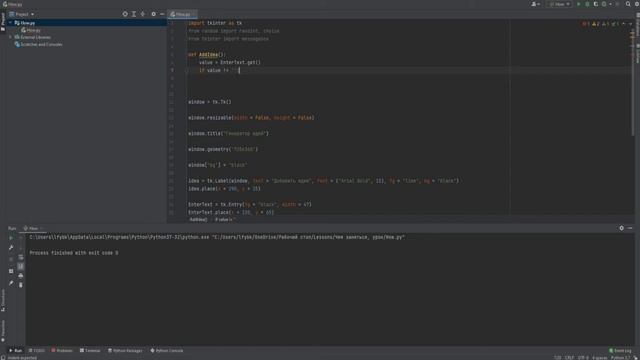Click the window = tk.Tk() line
Image resolution: width=640 pixels, height=360 pixels.
(210, 102)
